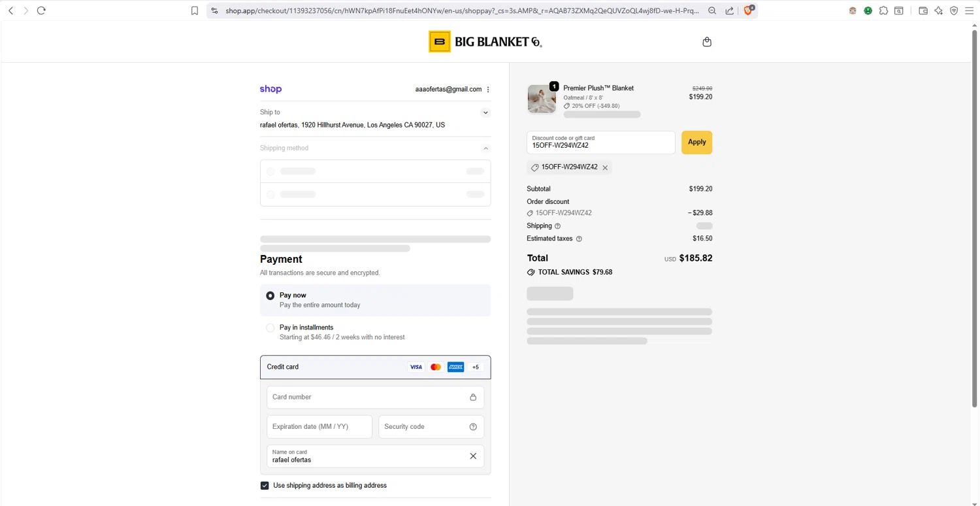
Task: Share this page using the share icon
Action: click(x=730, y=10)
